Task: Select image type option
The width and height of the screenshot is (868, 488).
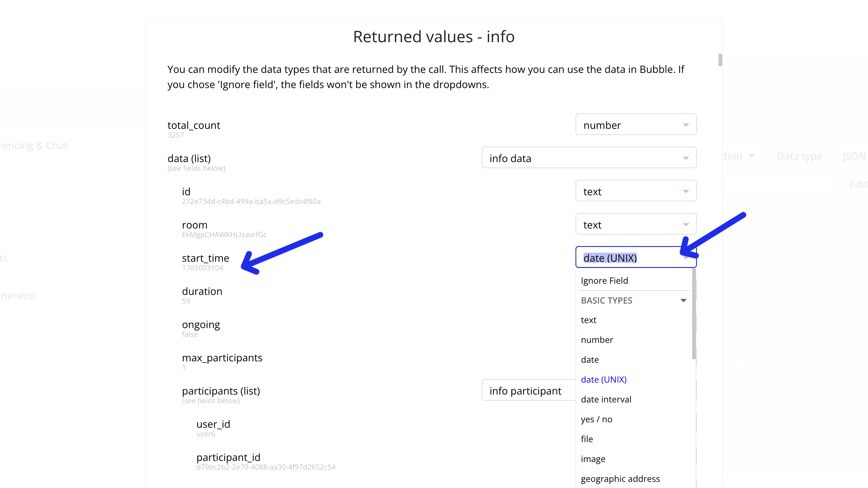Action: (x=593, y=459)
